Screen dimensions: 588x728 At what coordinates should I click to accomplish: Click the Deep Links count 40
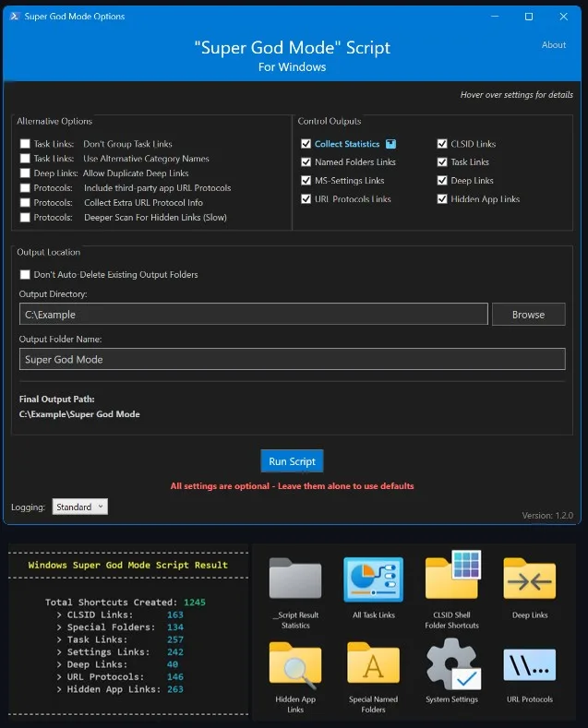(x=173, y=664)
